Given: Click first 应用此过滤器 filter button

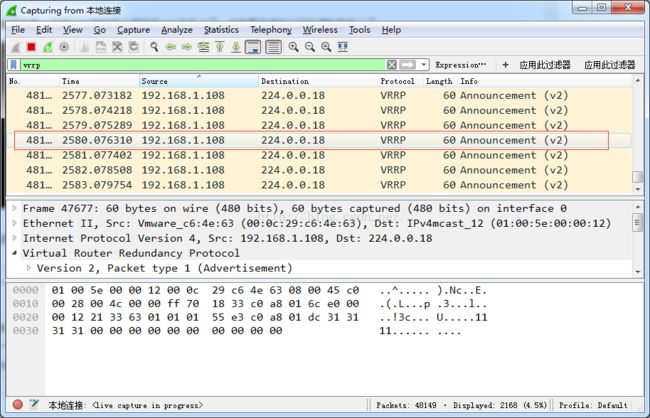Looking at the screenshot, I should (x=545, y=65).
